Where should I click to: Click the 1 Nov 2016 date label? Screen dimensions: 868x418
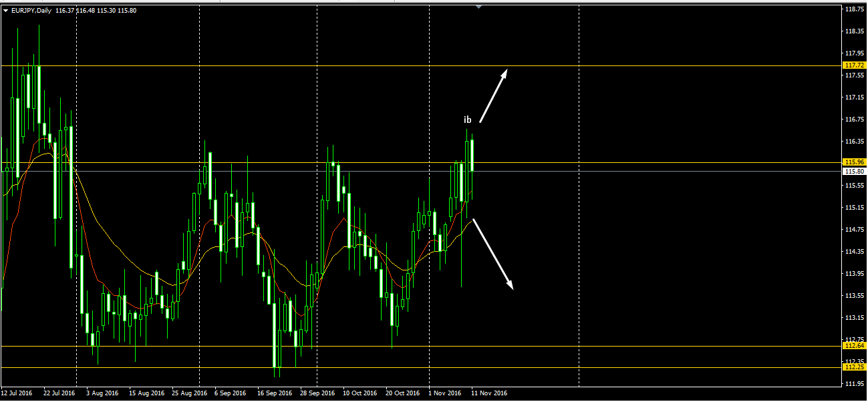coord(444,393)
